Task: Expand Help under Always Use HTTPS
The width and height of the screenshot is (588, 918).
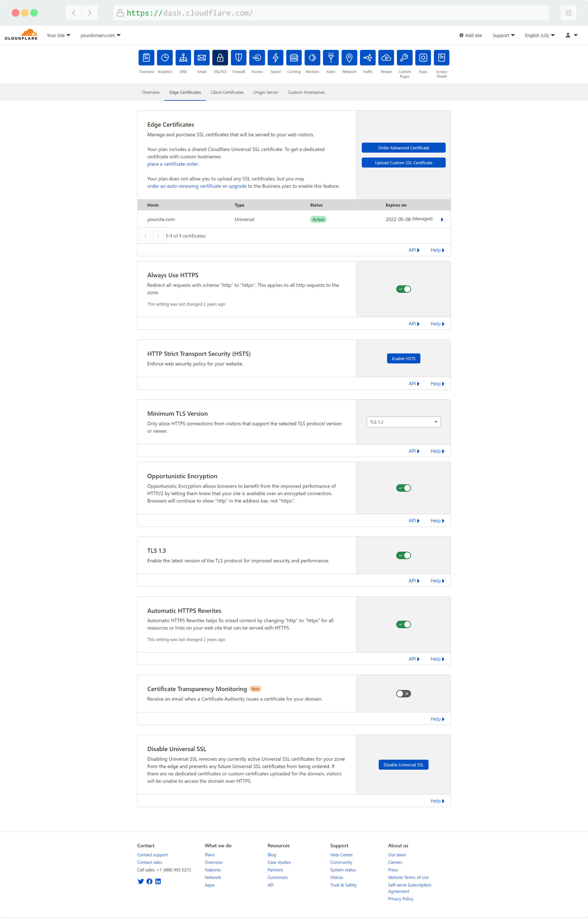Action: tap(437, 324)
